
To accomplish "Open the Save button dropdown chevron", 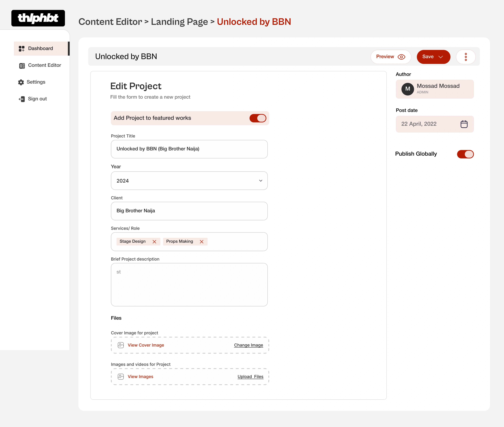I will 441,57.
